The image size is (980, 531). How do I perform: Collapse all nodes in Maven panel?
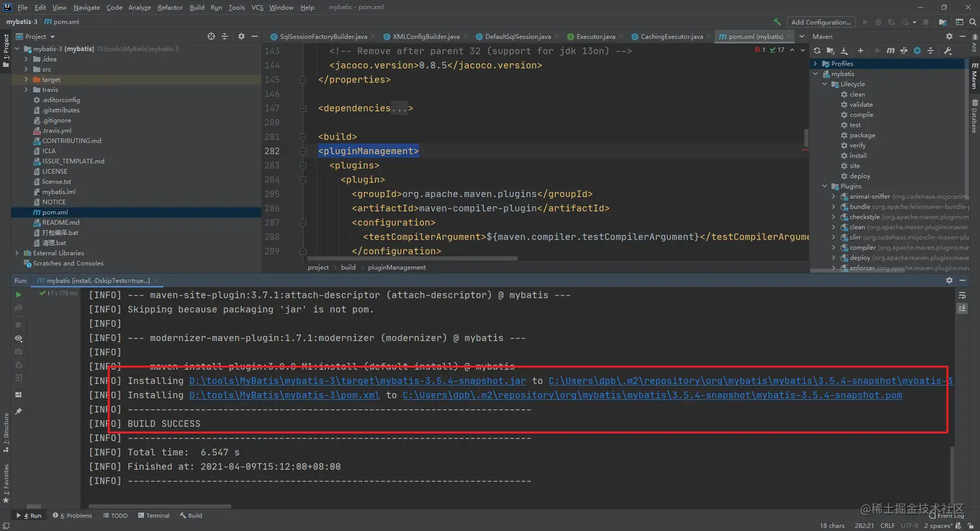coord(930,51)
